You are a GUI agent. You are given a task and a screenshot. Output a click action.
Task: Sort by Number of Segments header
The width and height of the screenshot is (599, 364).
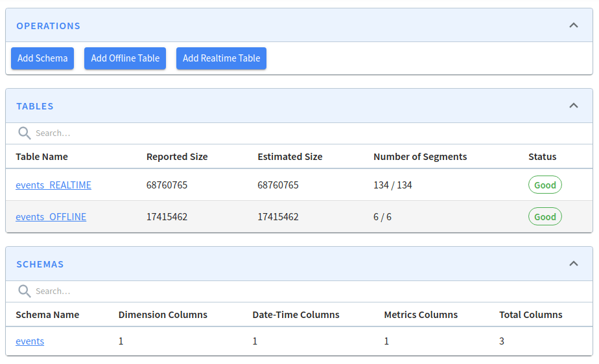click(420, 157)
